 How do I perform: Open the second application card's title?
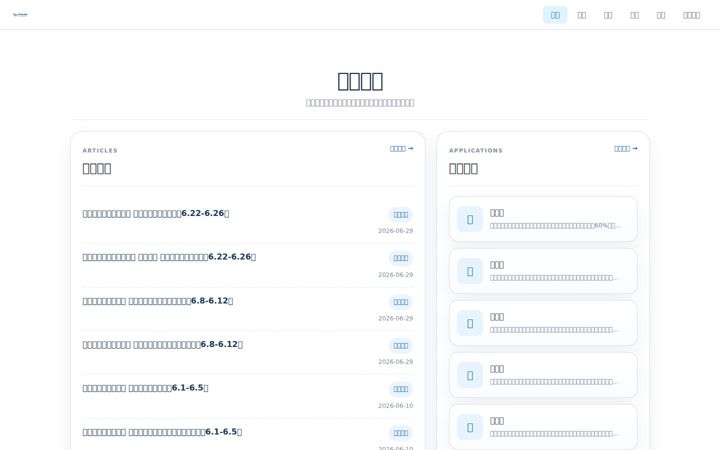click(x=497, y=265)
